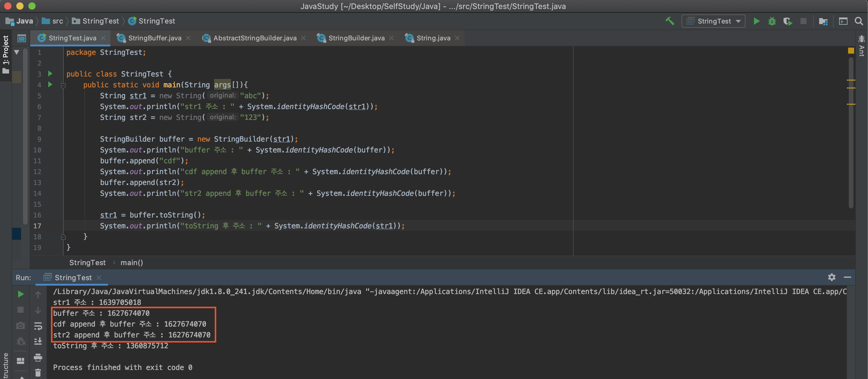Switch to the AbstractStringBuilder.java tab
The width and height of the screenshot is (868, 379).
tap(255, 38)
